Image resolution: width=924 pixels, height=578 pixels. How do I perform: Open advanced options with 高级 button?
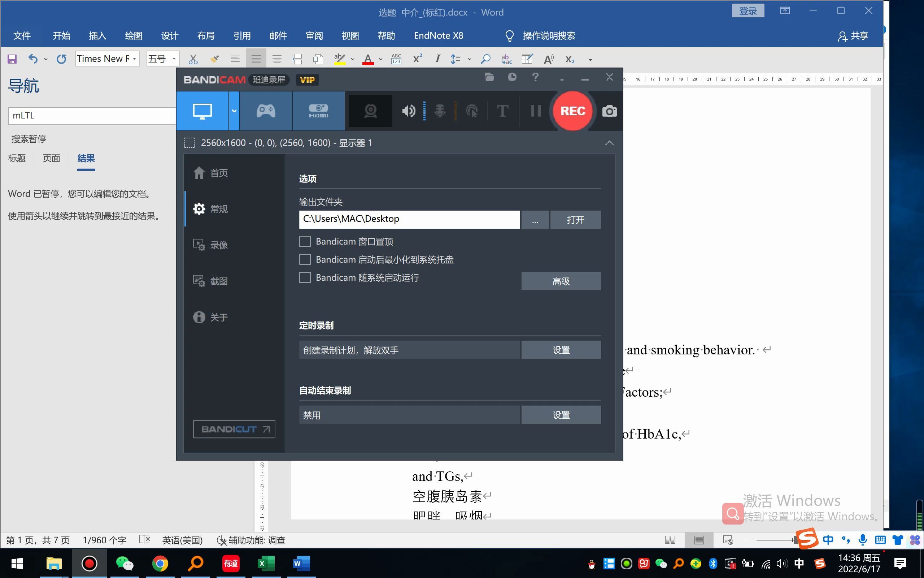[x=561, y=281]
